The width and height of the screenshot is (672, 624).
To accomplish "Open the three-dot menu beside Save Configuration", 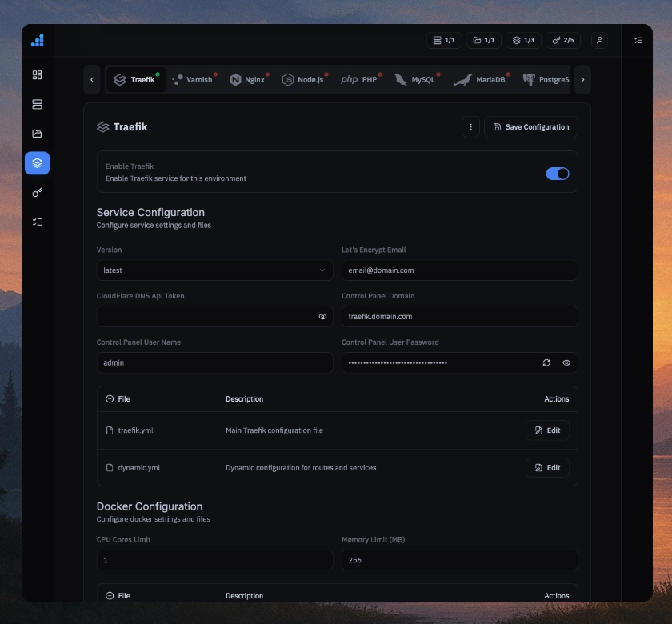I will [x=470, y=127].
